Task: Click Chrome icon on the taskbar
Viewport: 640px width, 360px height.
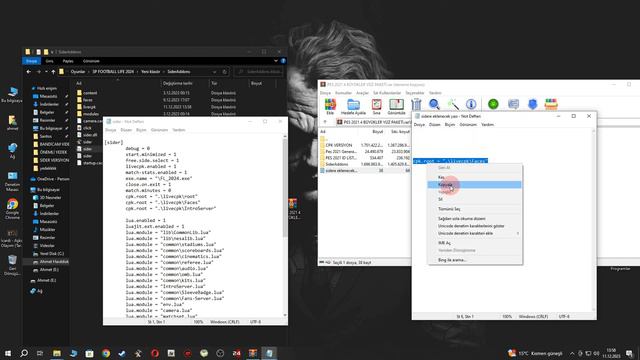Action: (106, 353)
